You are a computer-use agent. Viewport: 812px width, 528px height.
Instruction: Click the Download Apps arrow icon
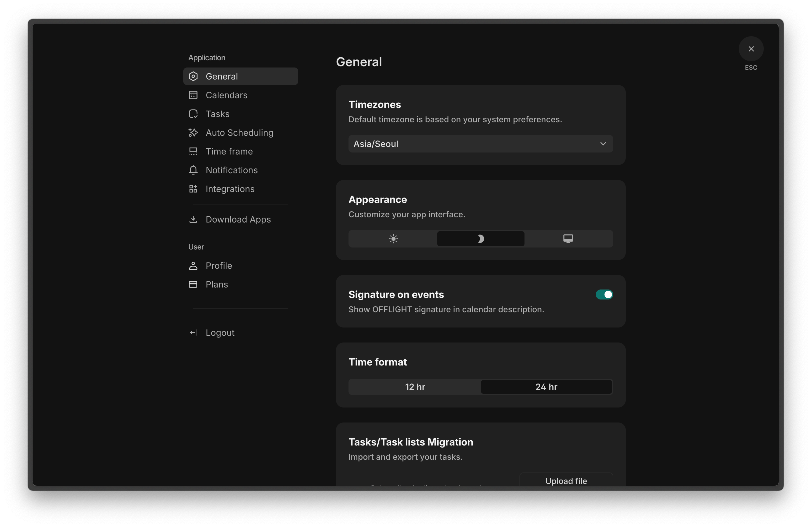point(193,219)
